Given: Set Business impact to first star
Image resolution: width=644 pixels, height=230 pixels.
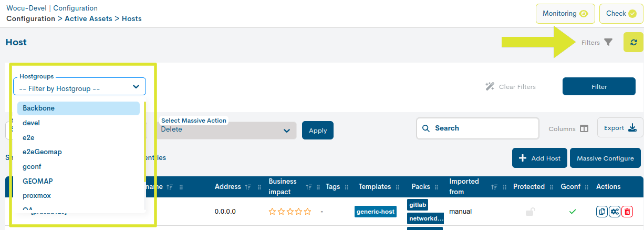Looking at the screenshot, I should coord(272,212).
